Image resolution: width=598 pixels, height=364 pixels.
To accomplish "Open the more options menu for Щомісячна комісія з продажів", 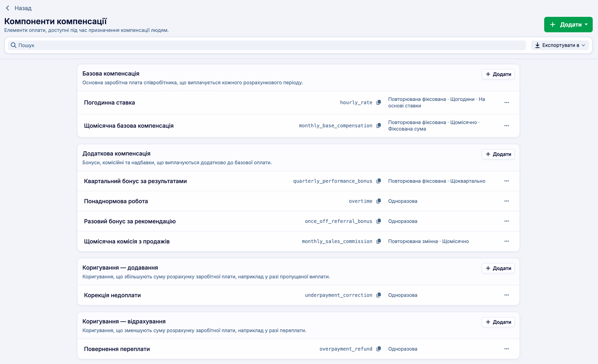I will (506, 241).
